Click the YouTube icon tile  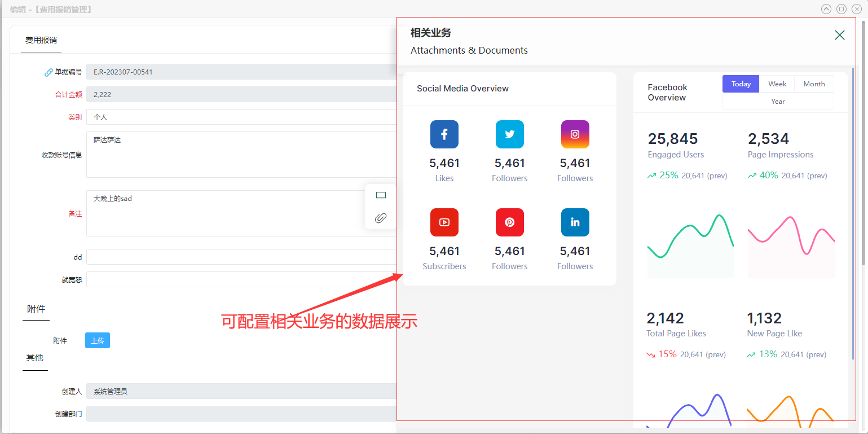pyautogui.click(x=444, y=222)
